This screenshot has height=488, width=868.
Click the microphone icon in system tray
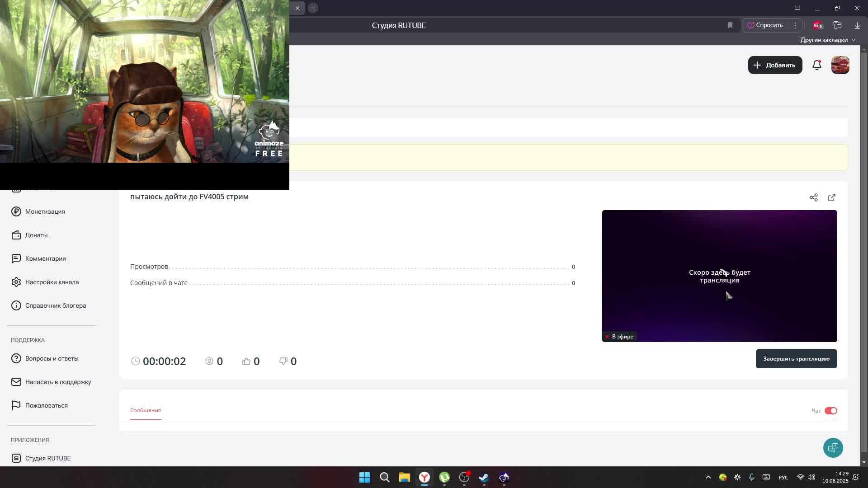752,477
